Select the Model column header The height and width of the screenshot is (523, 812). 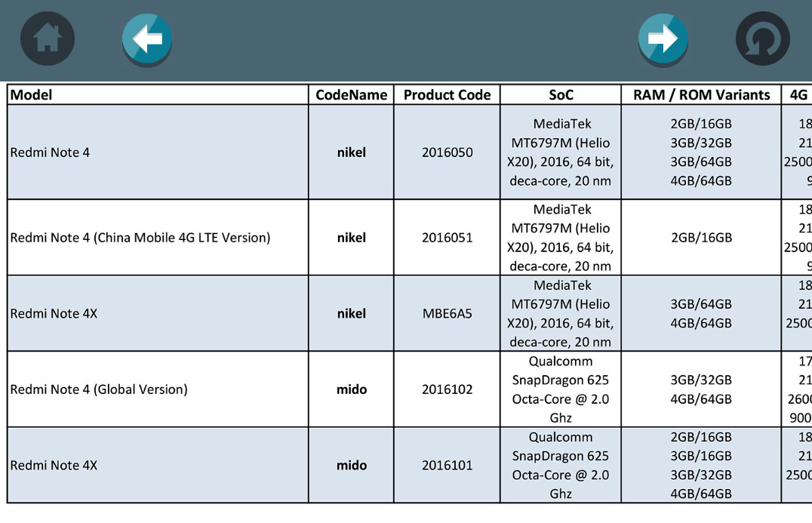(x=32, y=94)
